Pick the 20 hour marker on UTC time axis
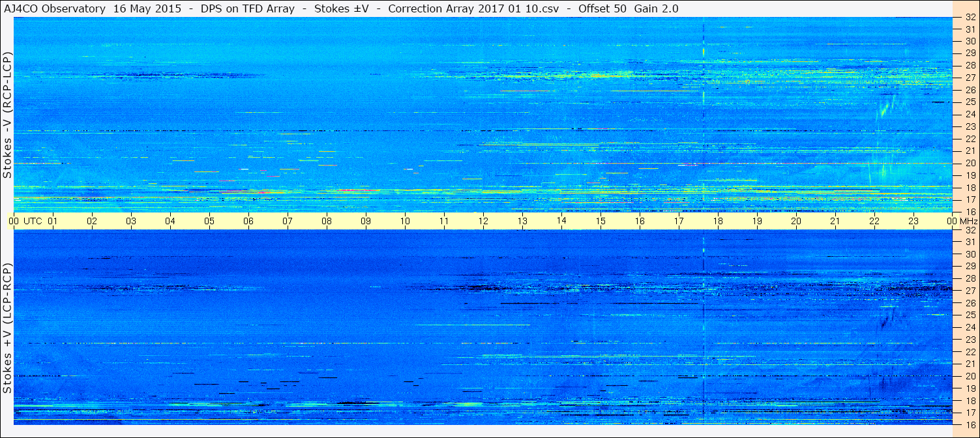 coord(796,221)
